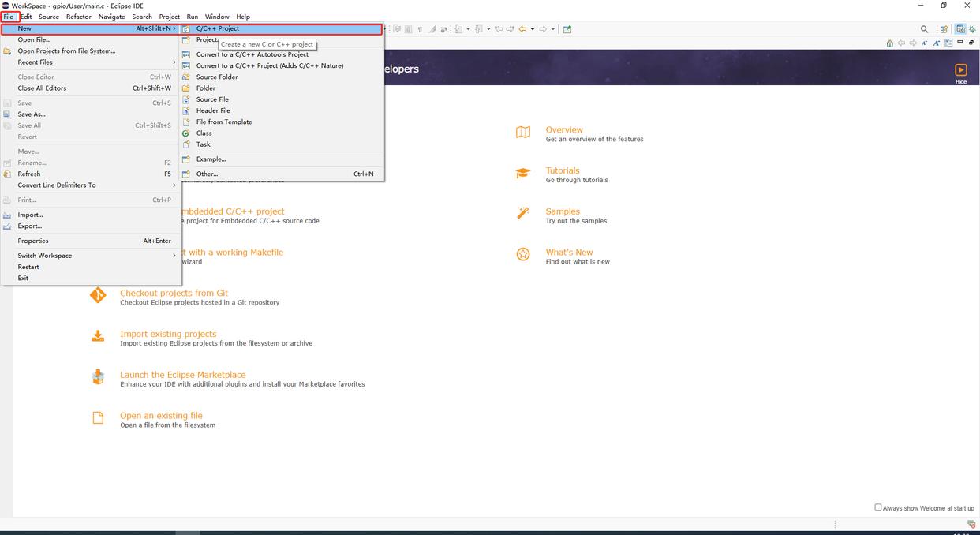Open Back history dropdown arrow

point(533,29)
